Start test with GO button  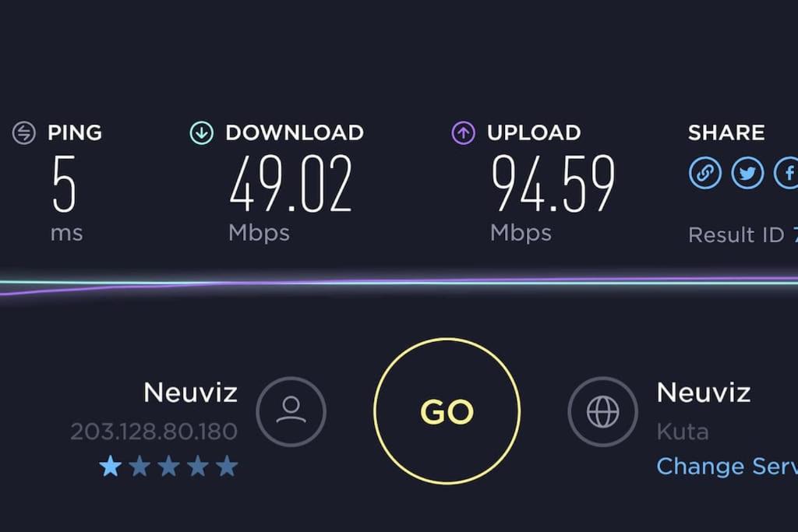[x=447, y=411]
